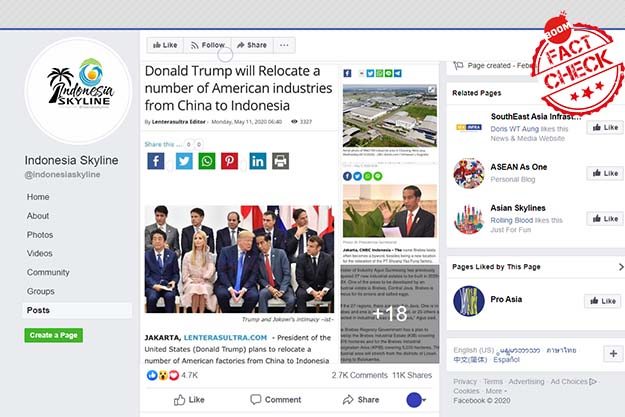The width and height of the screenshot is (625, 417).
Task: Like the Pro Asia page
Action: pyautogui.click(x=604, y=301)
